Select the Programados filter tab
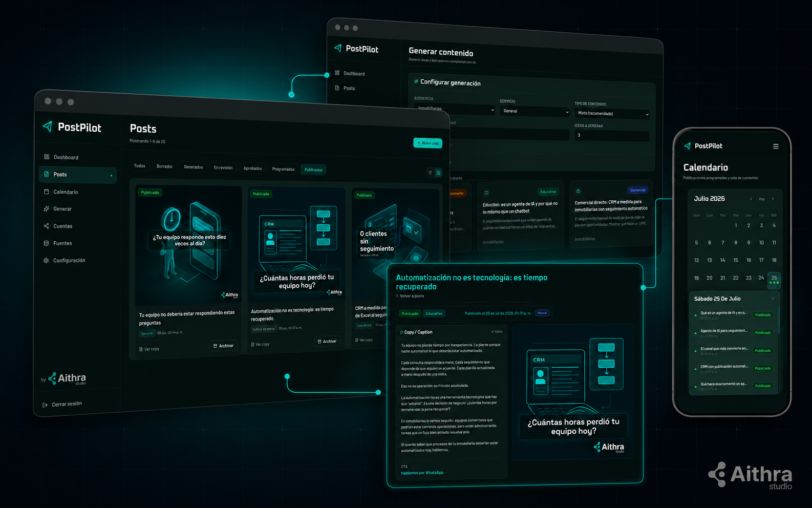 pyautogui.click(x=283, y=169)
